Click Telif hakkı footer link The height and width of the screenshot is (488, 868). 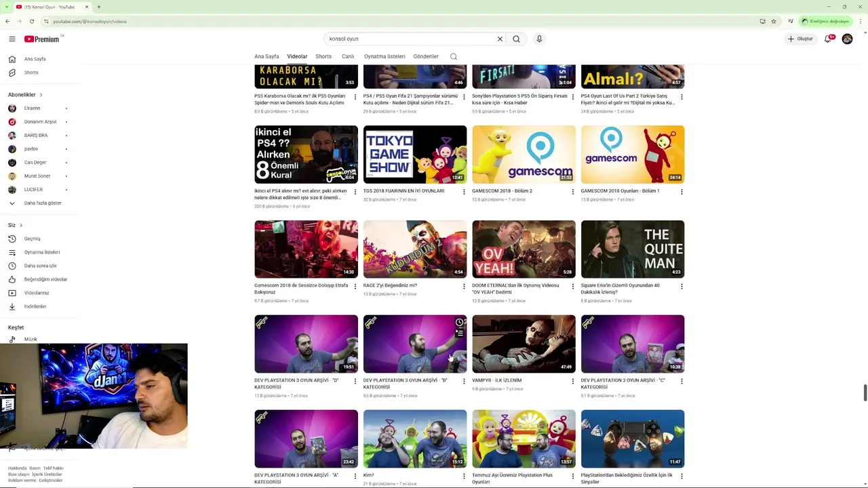tap(53, 468)
